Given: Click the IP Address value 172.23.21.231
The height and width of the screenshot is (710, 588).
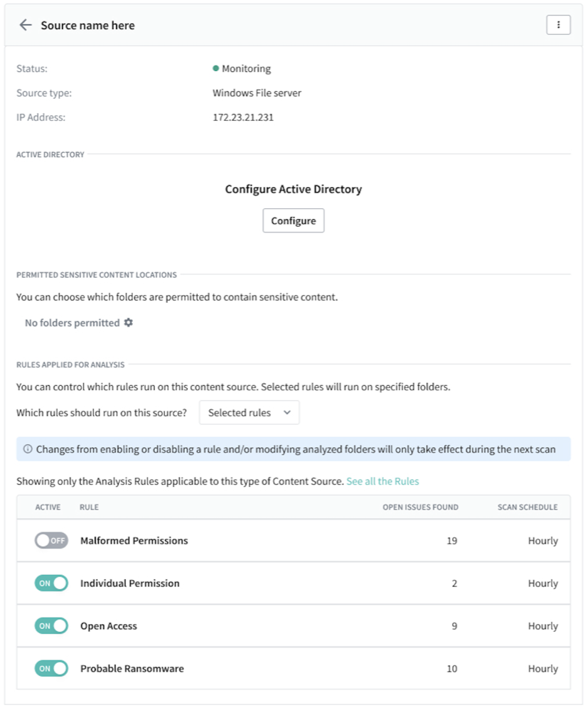Looking at the screenshot, I should click(x=243, y=117).
